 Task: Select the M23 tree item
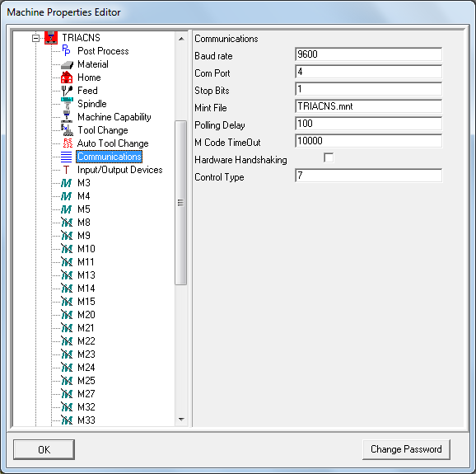tap(86, 354)
